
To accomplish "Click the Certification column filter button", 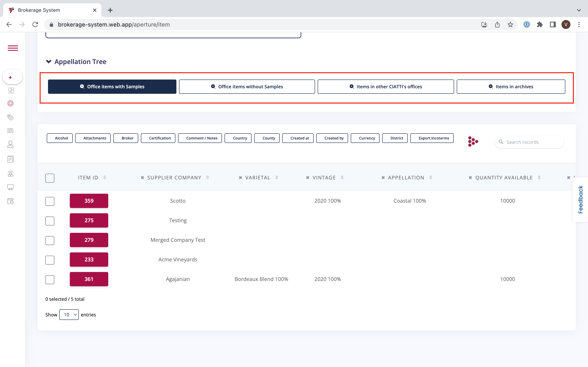I will coord(158,138).
